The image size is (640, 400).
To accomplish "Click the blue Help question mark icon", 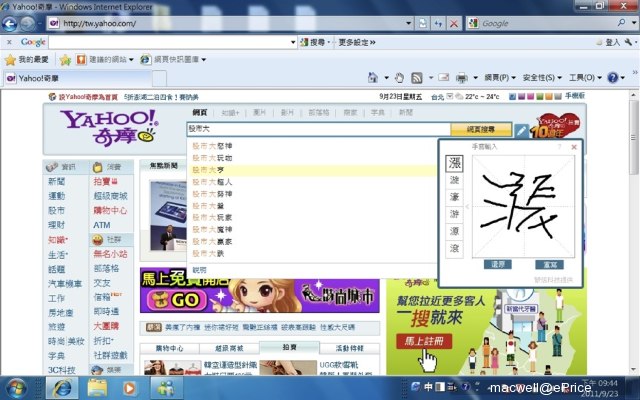I will tap(612, 78).
